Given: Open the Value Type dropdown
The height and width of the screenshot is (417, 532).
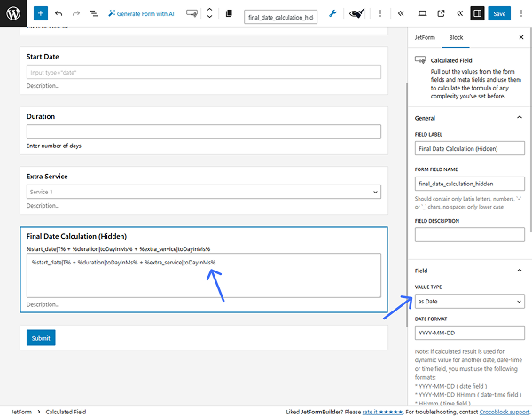Looking at the screenshot, I should [470, 301].
